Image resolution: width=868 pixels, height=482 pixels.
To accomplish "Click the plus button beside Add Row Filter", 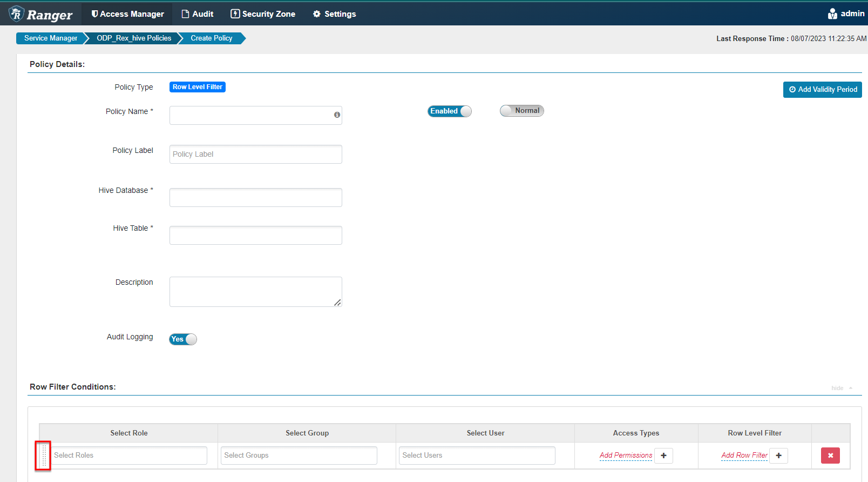I will (778, 456).
